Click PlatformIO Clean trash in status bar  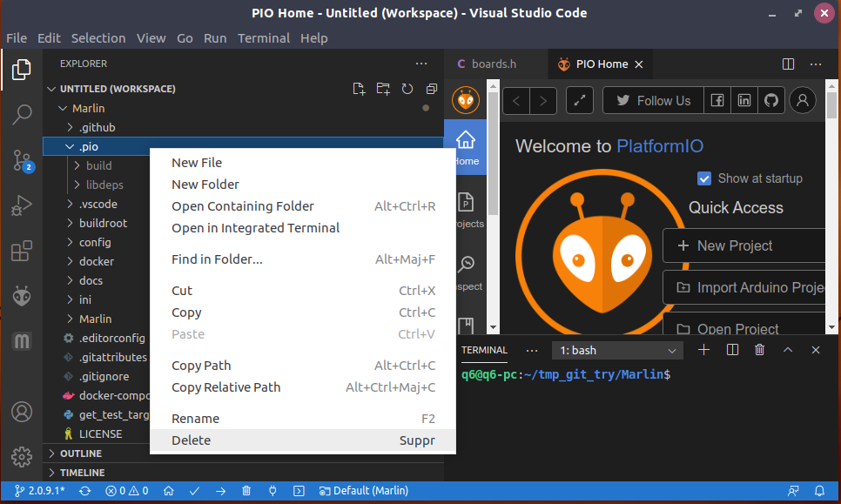pyautogui.click(x=246, y=491)
